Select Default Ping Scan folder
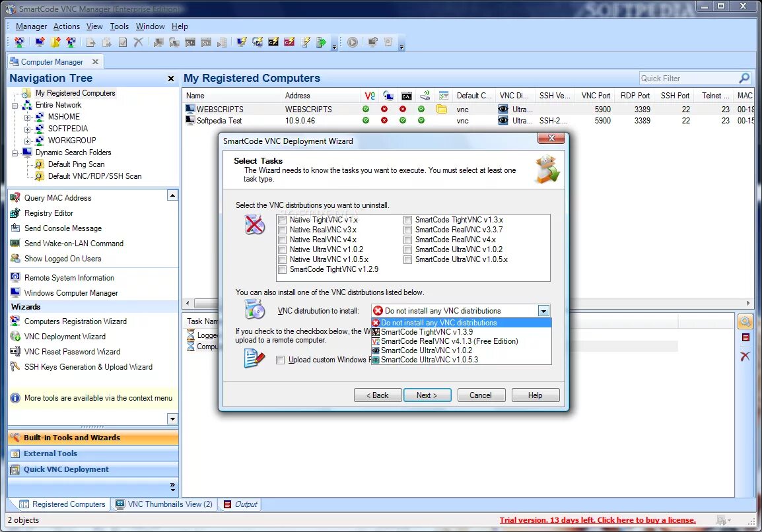Screen dimensions: 762x532 coord(76,164)
